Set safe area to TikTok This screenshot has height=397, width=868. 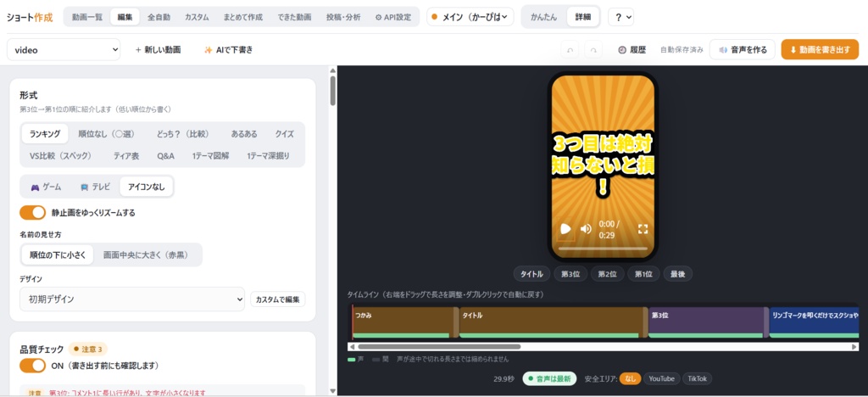(697, 378)
